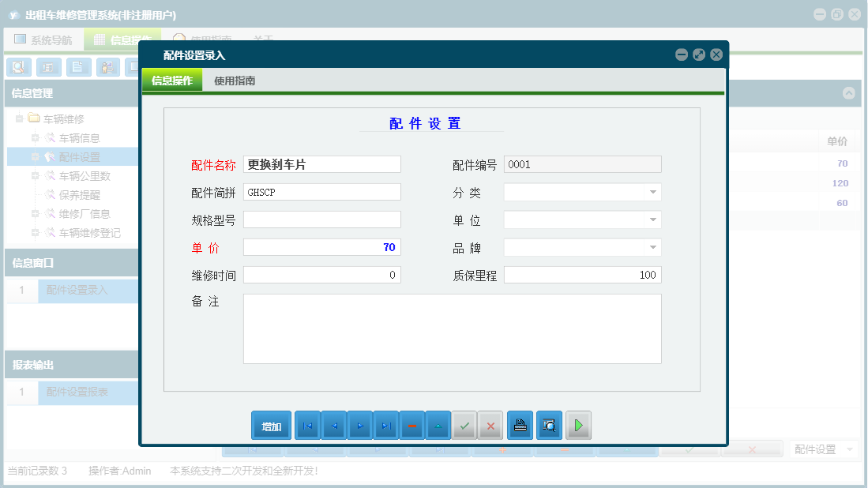Open print with the printer icon

click(519, 425)
